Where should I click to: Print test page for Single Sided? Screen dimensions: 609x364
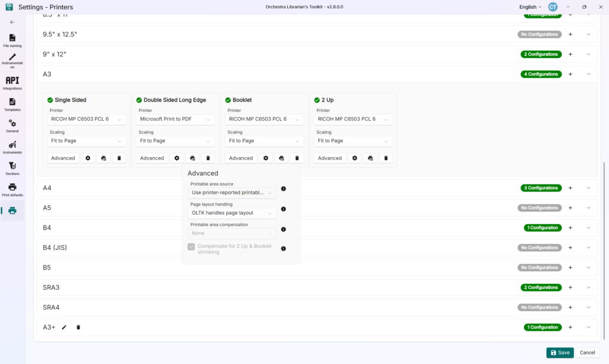(103, 158)
